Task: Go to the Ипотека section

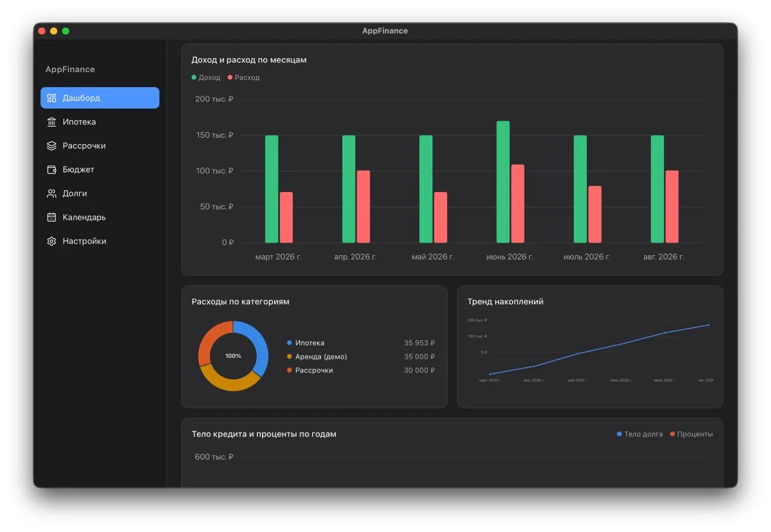Action: (x=100, y=122)
